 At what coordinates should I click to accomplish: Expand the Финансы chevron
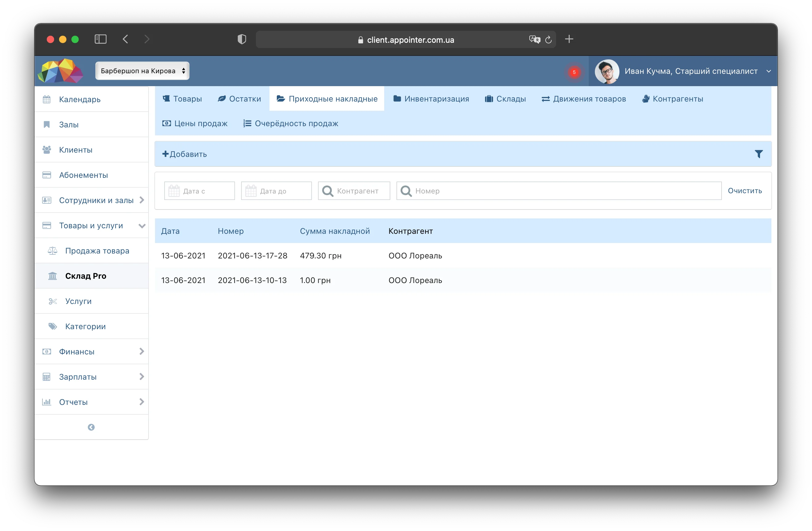pyautogui.click(x=141, y=351)
